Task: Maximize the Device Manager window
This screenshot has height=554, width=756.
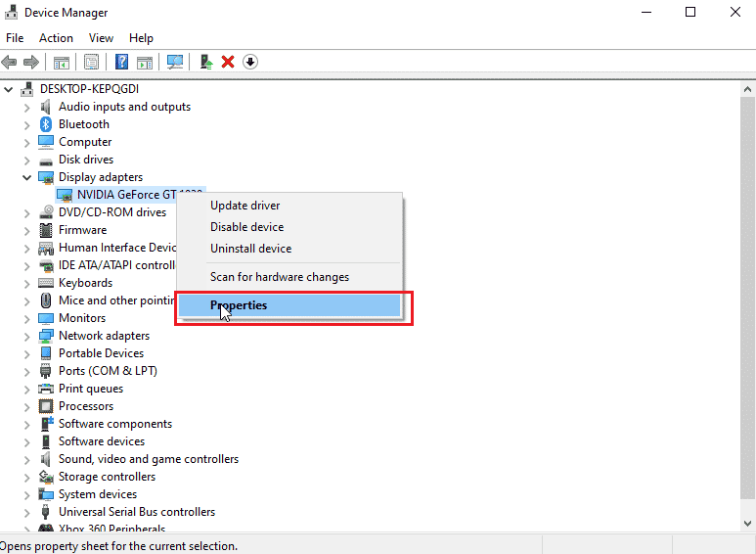Action: 690,12
